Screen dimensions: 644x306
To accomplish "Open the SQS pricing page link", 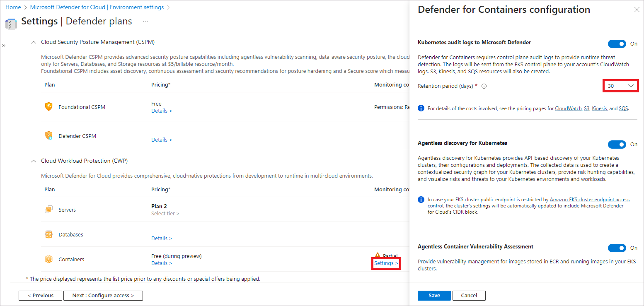I will click(x=623, y=108).
